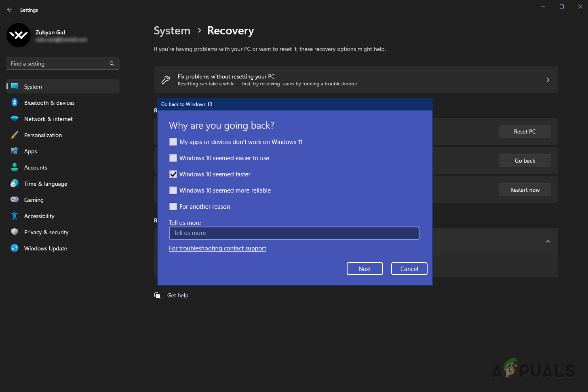
Task: Tick "Windows 10 seemed more reliable" checkbox
Action: click(173, 191)
